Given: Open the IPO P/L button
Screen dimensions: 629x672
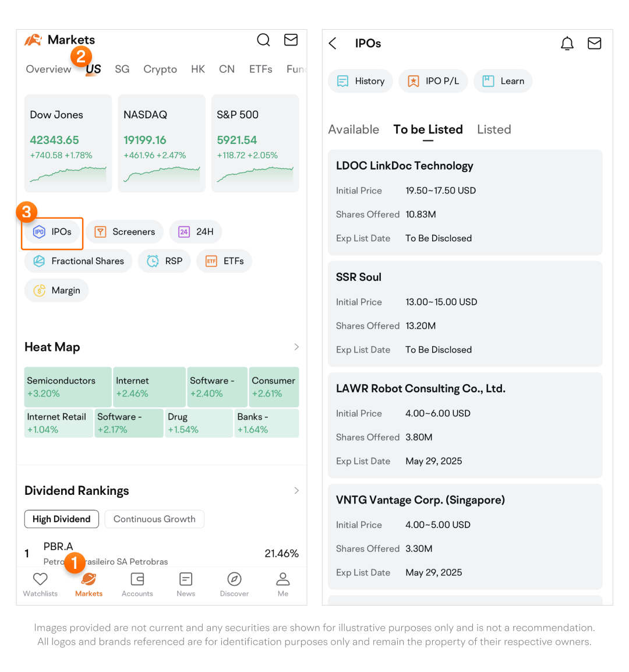Looking at the screenshot, I should point(433,81).
